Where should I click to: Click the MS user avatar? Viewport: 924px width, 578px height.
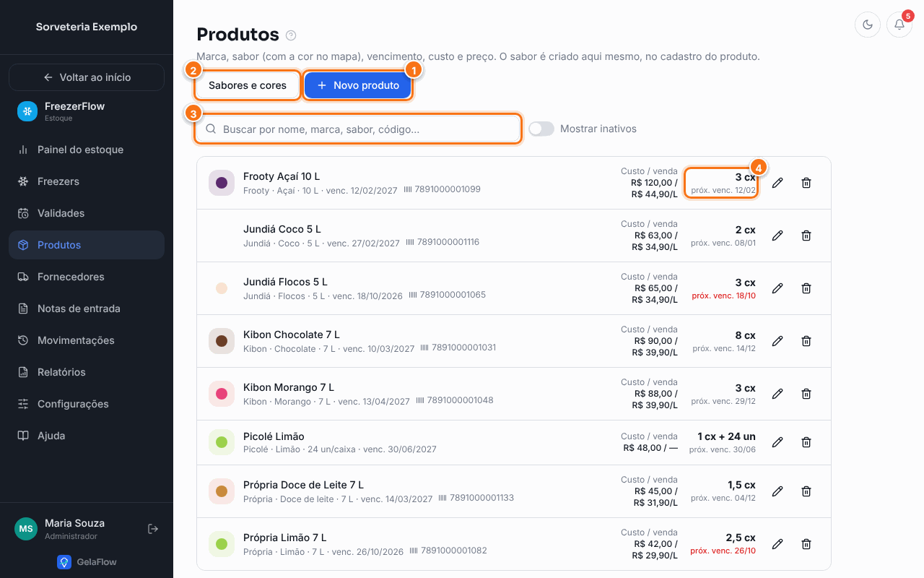coord(26,529)
